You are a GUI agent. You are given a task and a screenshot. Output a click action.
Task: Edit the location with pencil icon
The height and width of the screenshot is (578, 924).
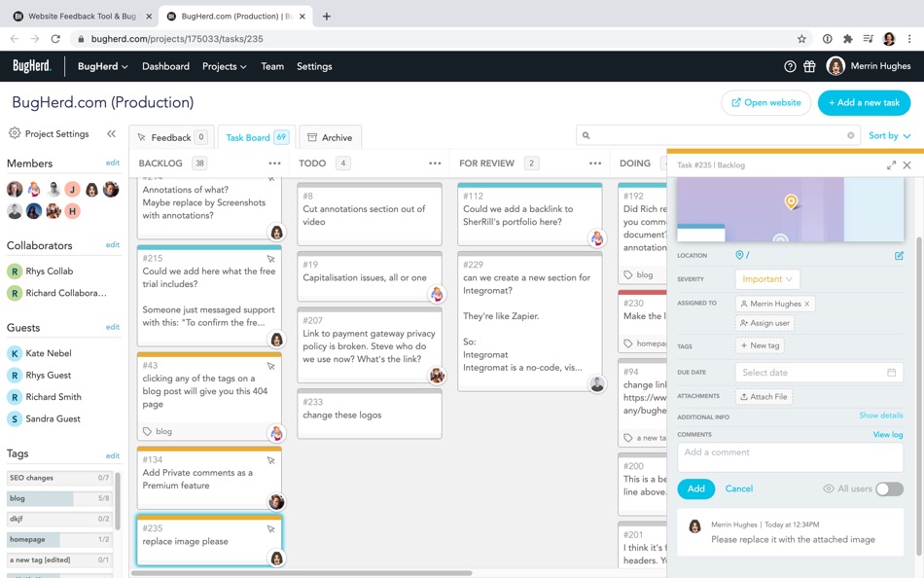click(x=899, y=255)
